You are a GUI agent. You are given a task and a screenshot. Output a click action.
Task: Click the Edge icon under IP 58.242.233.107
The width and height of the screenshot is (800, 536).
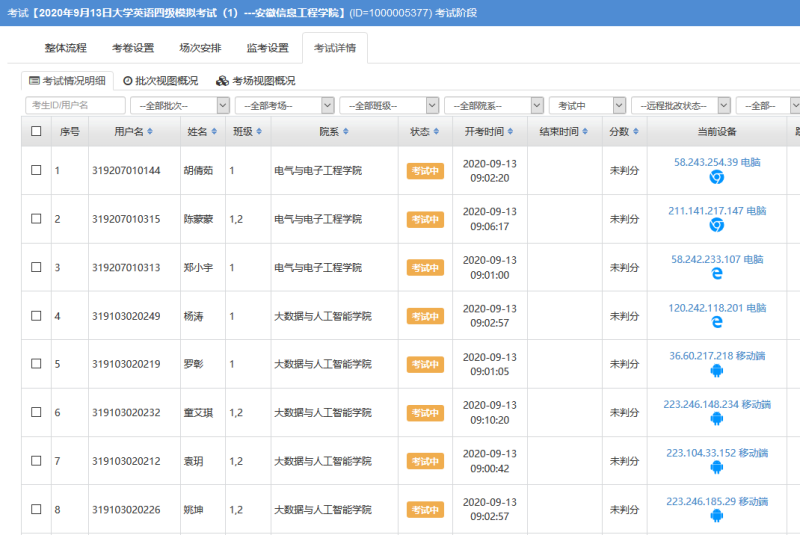click(716, 273)
